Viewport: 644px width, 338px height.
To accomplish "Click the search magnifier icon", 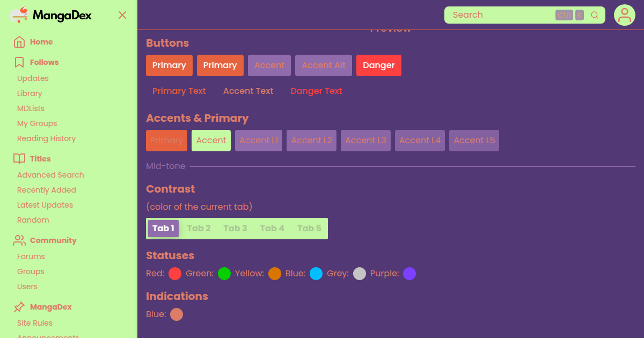I will tap(595, 15).
